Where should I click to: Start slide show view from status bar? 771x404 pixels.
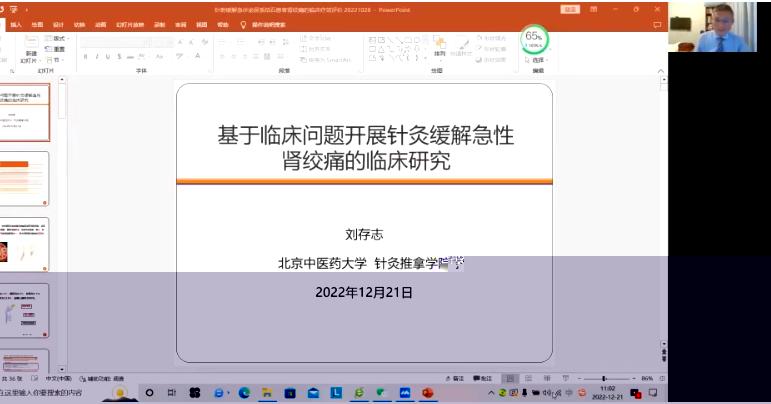tap(567, 378)
